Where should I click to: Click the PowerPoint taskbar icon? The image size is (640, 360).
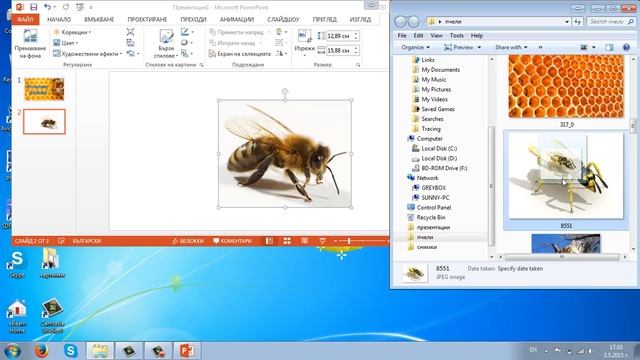[x=187, y=351]
